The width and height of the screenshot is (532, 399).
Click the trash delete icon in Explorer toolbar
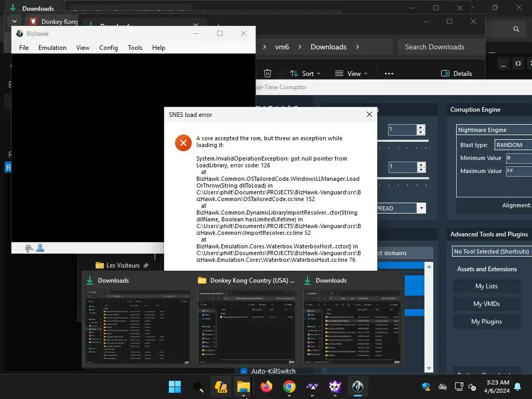click(268, 73)
